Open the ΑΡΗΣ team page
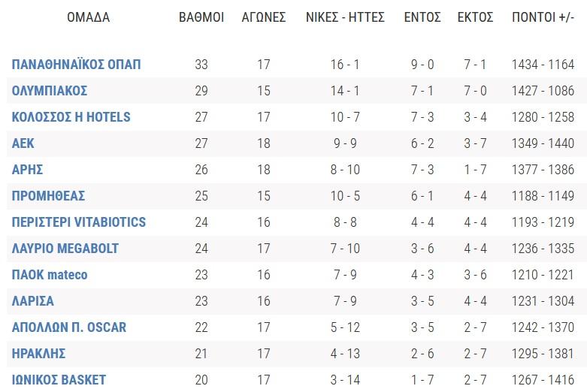The height and width of the screenshot is (392, 587). [x=27, y=170]
